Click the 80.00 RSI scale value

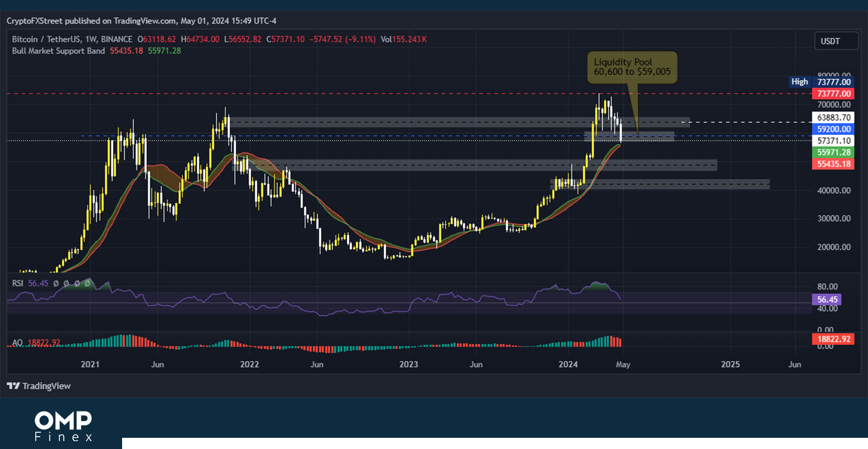click(x=827, y=287)
